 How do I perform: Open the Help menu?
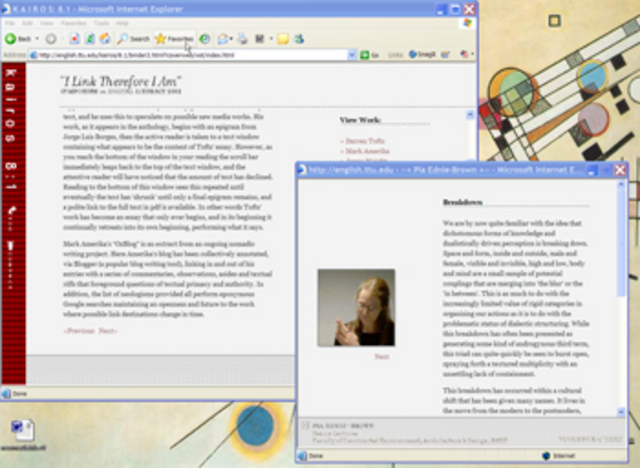[122, 23]
